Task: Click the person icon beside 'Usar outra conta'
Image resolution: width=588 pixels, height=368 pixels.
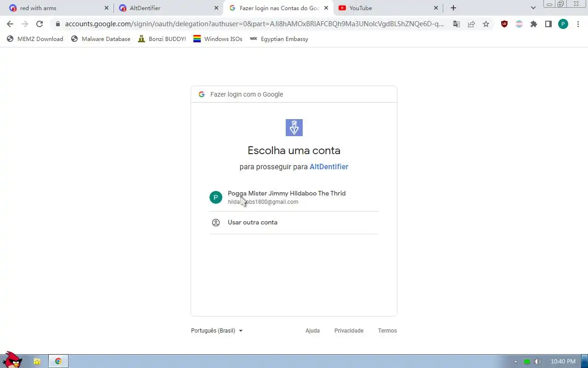Action: click(216, 223)
